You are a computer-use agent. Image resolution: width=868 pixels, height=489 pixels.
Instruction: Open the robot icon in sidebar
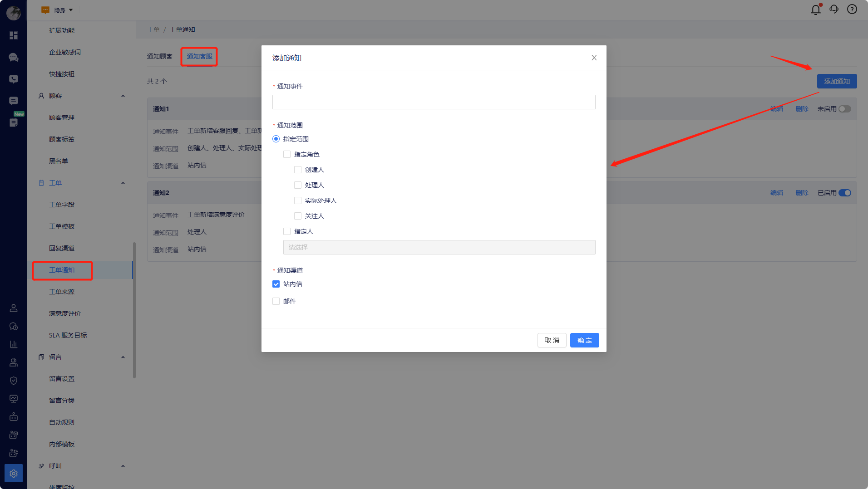coord(14,416)
